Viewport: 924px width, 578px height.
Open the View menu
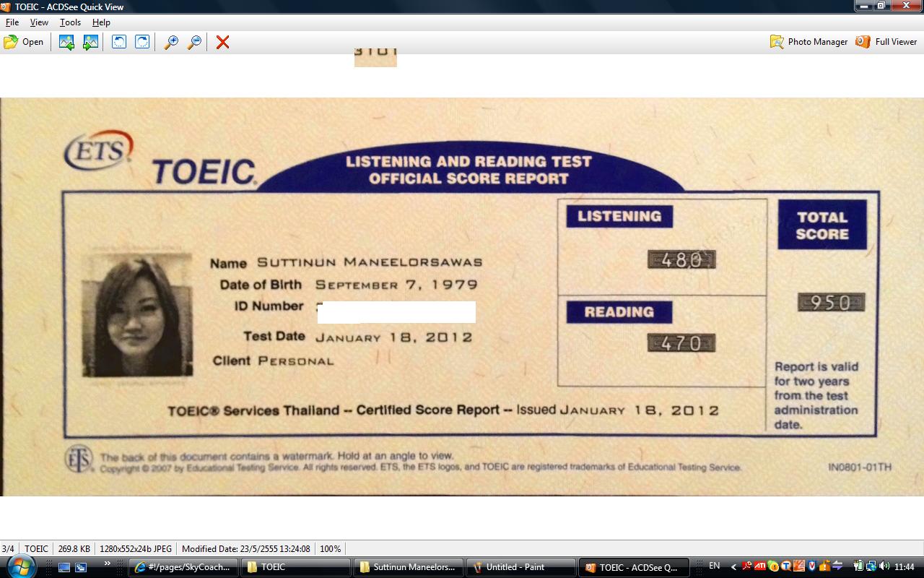click(39, 22)
